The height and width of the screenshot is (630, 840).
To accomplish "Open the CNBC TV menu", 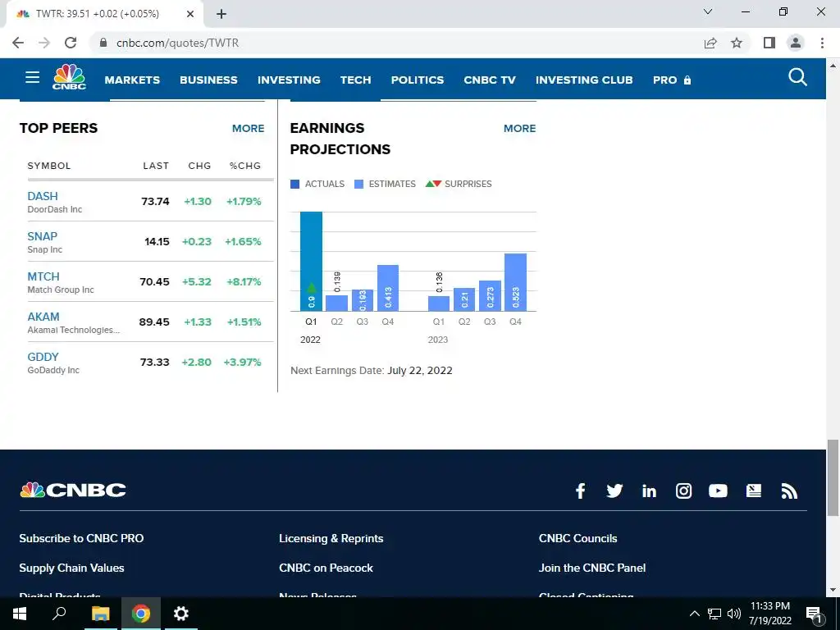I will pyautogui.click(x=490, y=80).
